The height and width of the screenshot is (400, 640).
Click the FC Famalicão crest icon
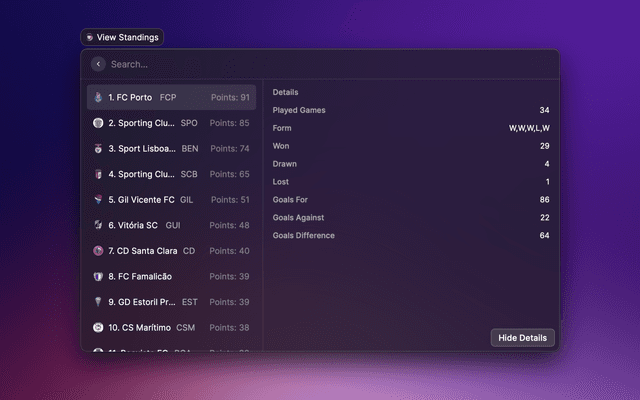tap(98, 276)
